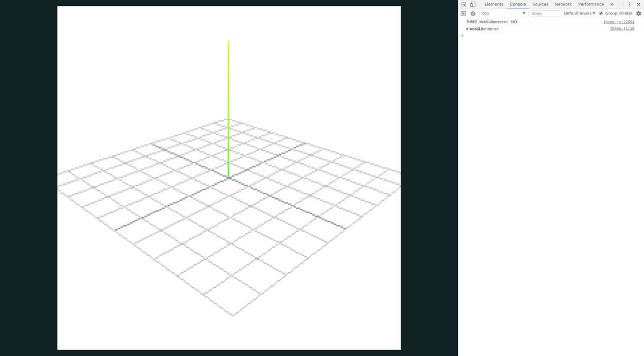Expand the WebGLRenderer log object
This screenshot has height=356, width=644.
(x=467, y=29)
